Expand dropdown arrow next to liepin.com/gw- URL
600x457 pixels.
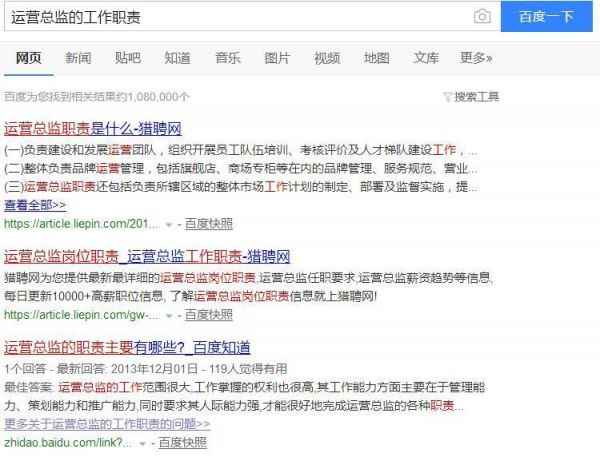tap(169, 316)
